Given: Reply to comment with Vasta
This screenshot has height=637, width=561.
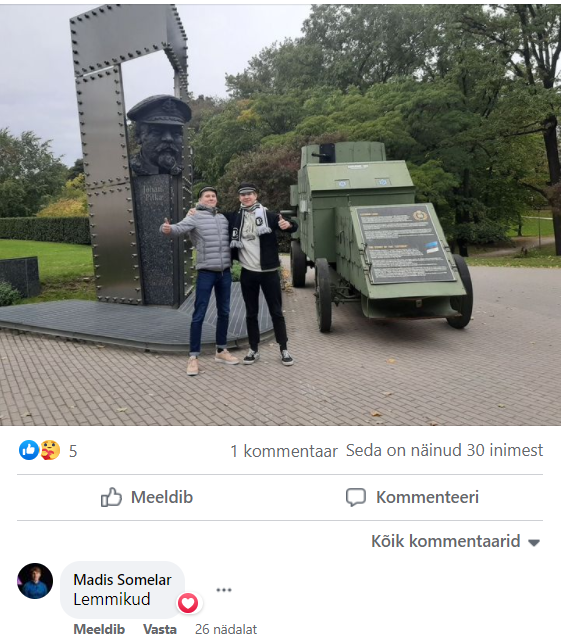Looking at the screenshot, I should 160,629.
